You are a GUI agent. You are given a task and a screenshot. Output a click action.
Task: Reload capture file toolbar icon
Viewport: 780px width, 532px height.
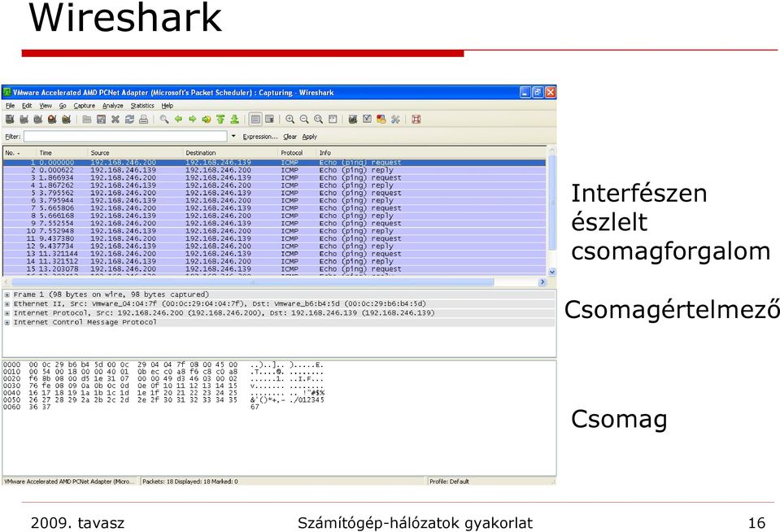[x=129, y=119]
